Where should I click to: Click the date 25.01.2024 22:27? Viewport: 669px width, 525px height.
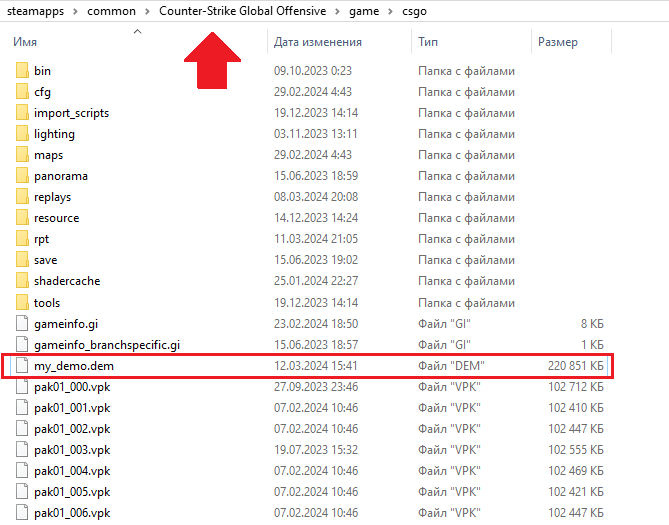pyautogui.click(x=316, y=281)
